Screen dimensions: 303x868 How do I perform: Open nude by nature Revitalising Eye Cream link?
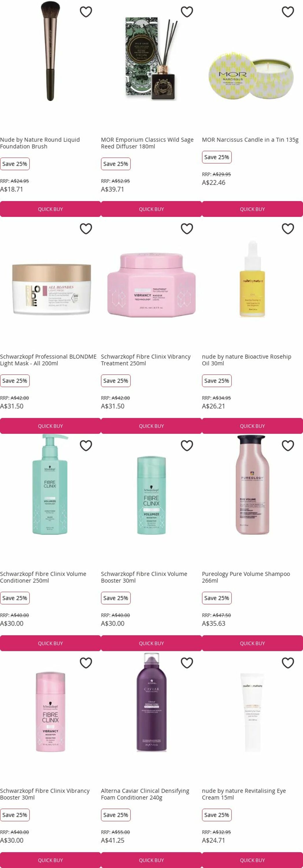(244, 794)
